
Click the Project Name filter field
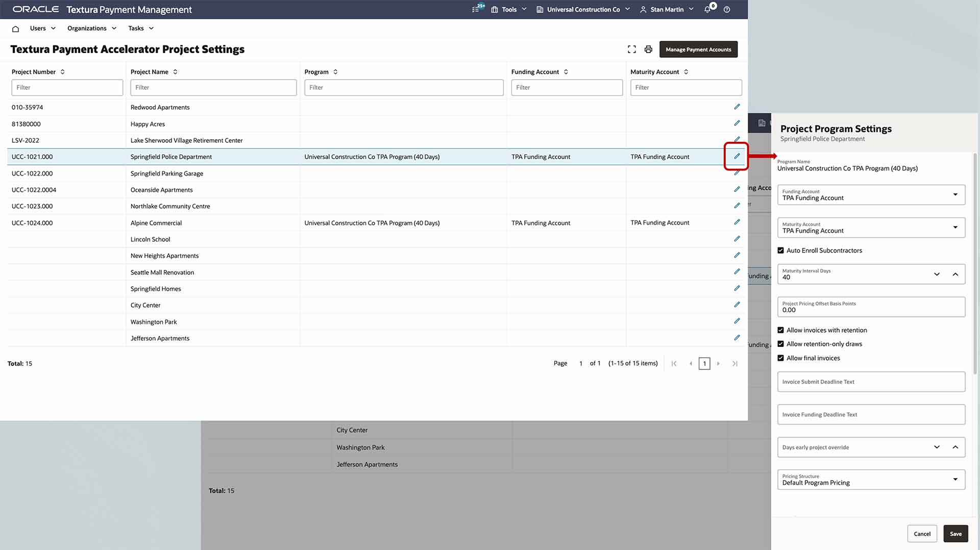(x=213, y=88)
